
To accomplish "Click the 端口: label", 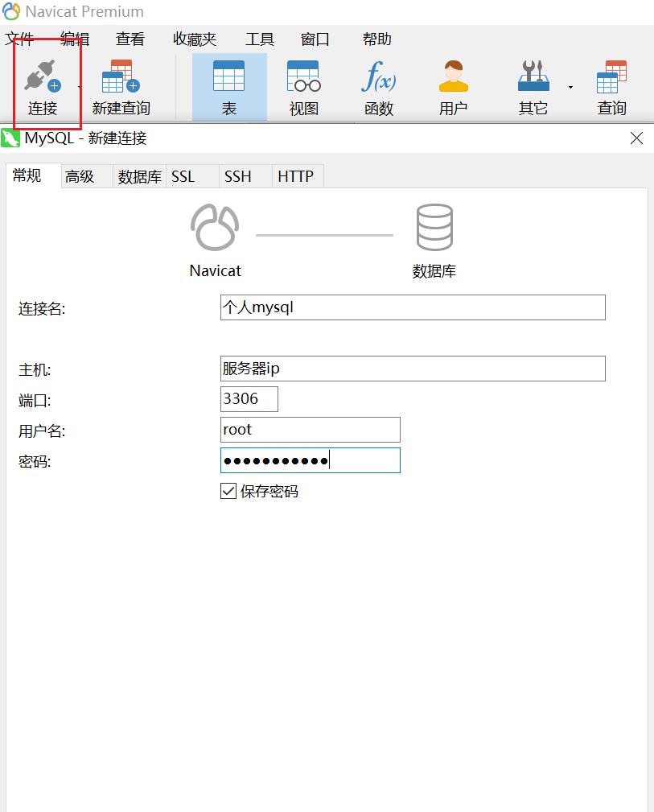I will [x=35, y=400].
